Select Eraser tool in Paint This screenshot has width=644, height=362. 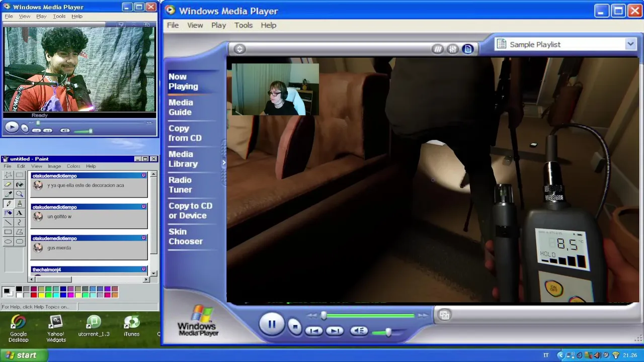tap(8, 185)
